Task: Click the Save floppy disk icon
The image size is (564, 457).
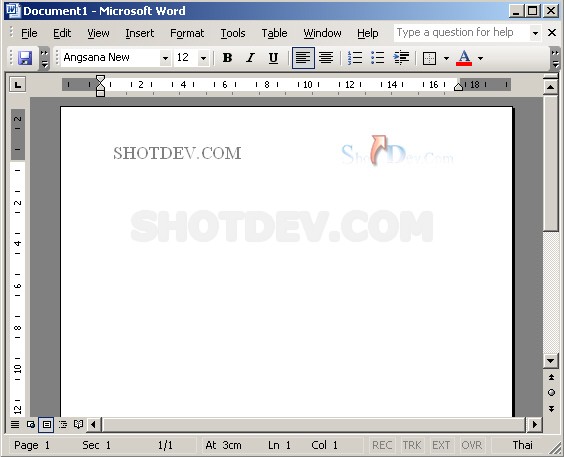Action: pos(25,58)
